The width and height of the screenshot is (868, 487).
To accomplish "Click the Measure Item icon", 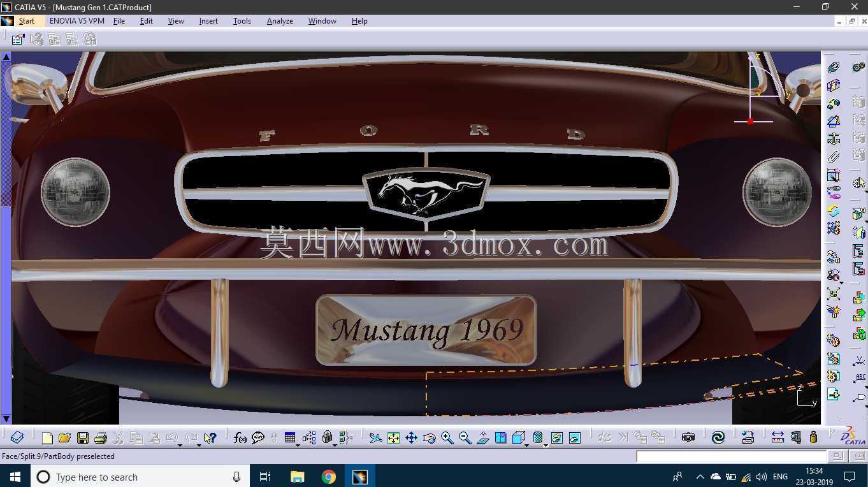I will [x=795, y=437].
